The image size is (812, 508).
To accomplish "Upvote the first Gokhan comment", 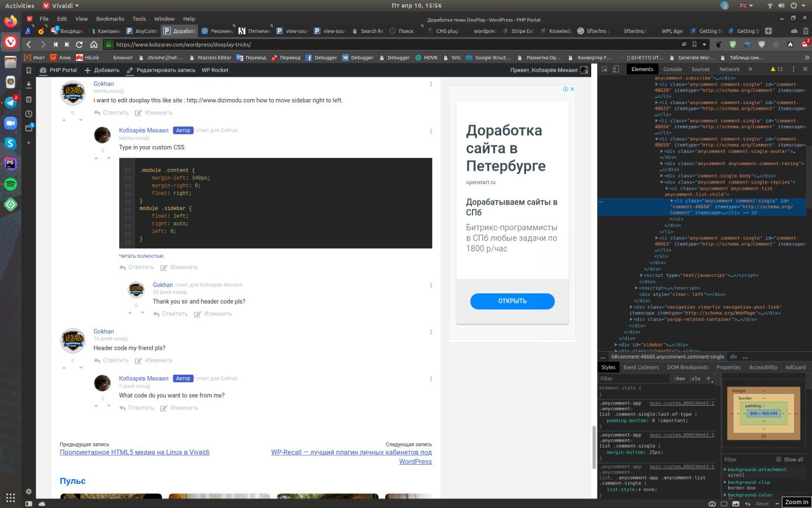I will click(63, 120).
